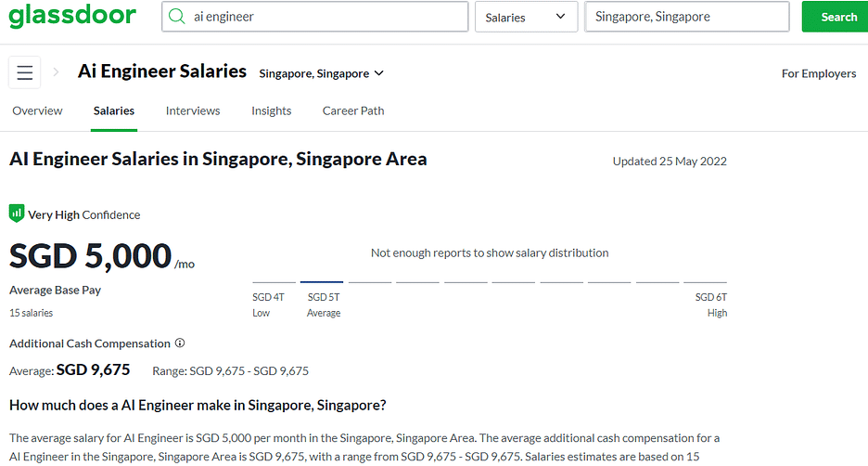Screen dimensions: 868x466
Task: Open the hamburger menu icon
Action: 24,72
